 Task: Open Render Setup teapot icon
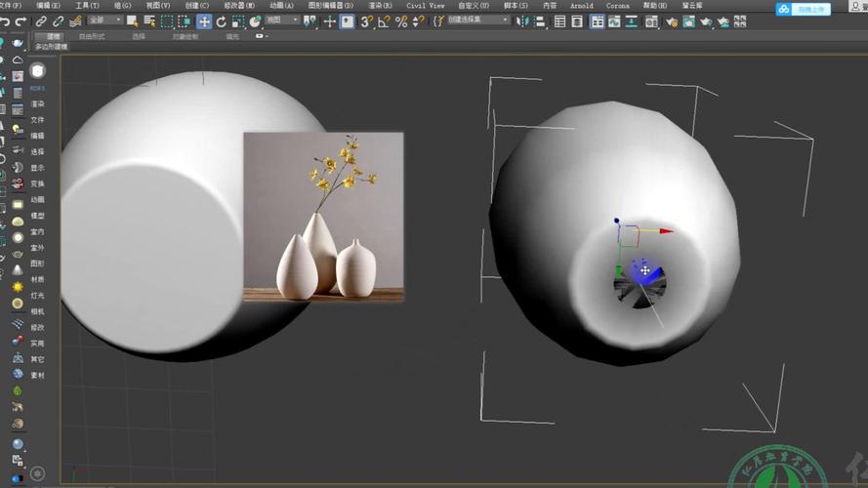pos(672,21)
